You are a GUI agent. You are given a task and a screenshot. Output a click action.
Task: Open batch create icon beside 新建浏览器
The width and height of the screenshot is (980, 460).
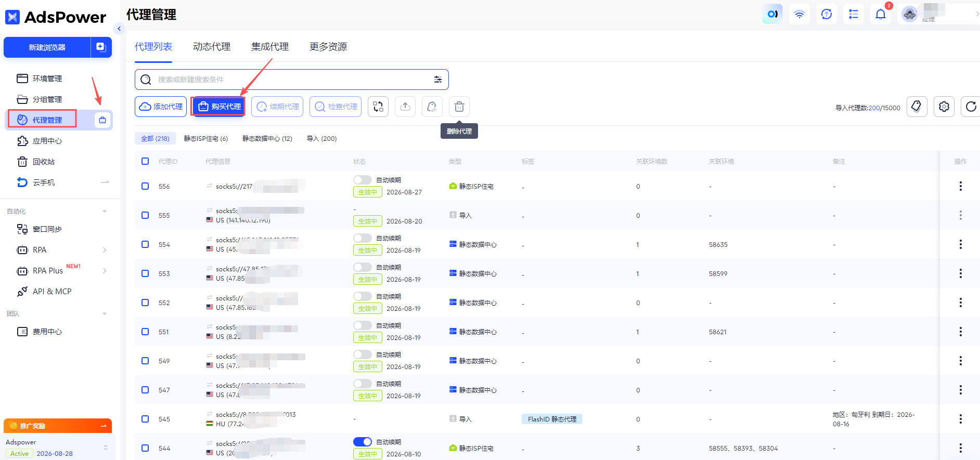tap(101, 47)
